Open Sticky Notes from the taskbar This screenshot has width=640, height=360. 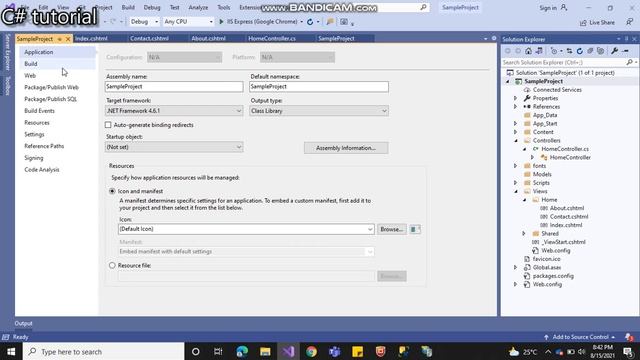(357, 351)
